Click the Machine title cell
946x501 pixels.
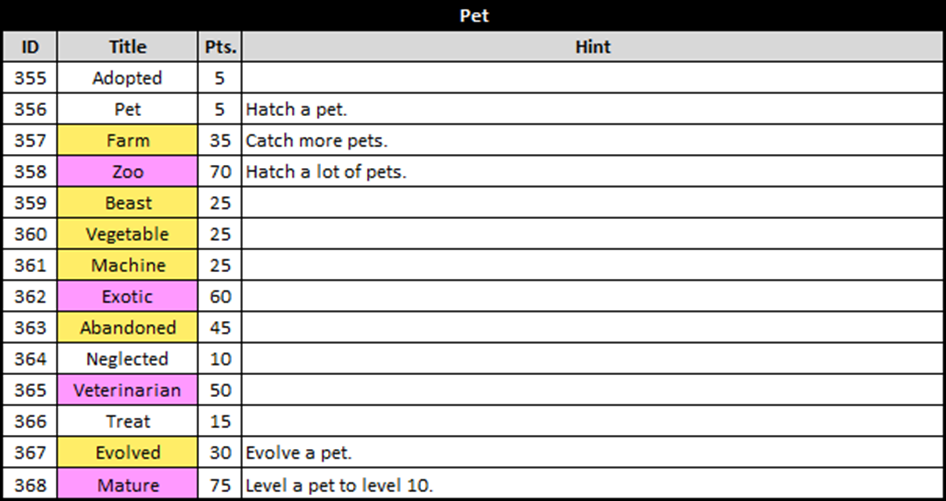click(127, 265)
